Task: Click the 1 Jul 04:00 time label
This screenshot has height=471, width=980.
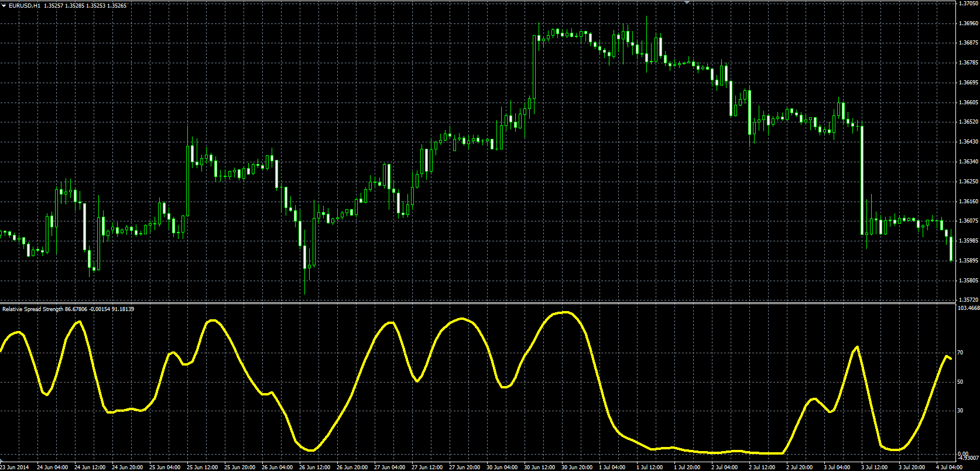Action: [614, 467]
